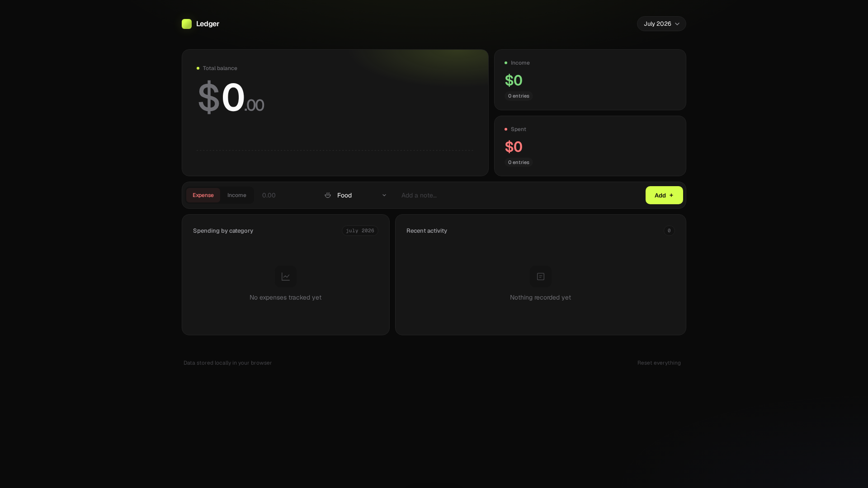Switch entry type to Income
The image size is (868, 488).
click(x=237, y=195)
